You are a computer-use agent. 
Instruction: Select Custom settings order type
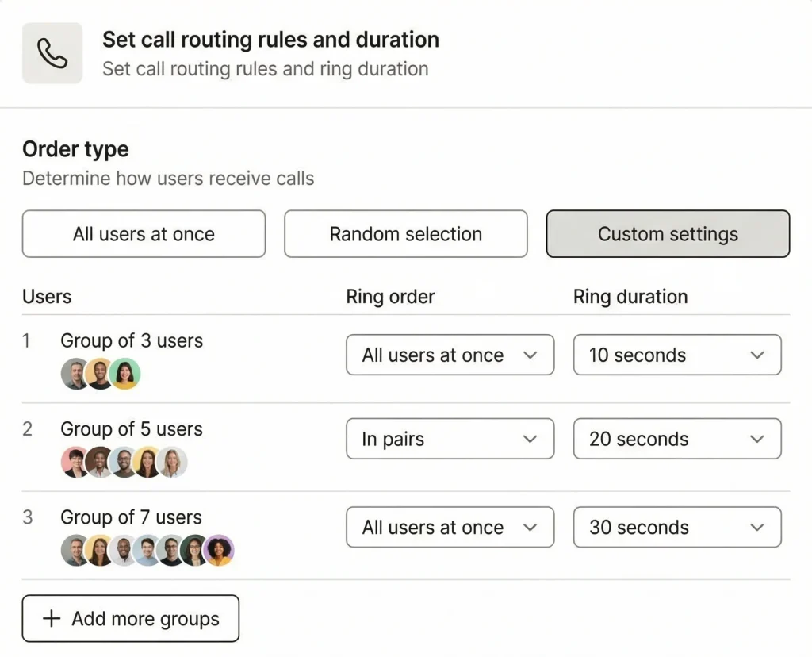point(668,234)
